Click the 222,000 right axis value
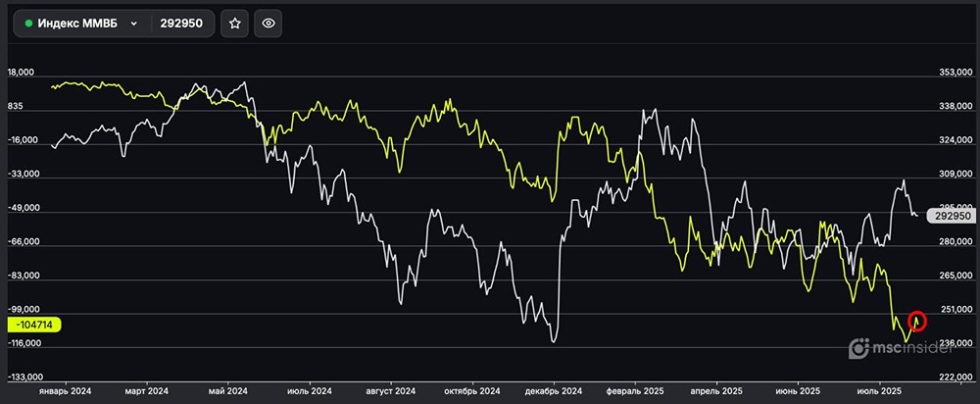The height and width of the screenshot is (404, 980). coord(955,378)
